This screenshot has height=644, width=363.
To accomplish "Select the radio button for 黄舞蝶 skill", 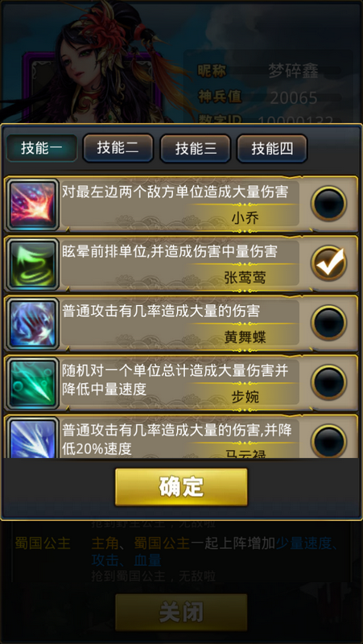I will point(328,323).
